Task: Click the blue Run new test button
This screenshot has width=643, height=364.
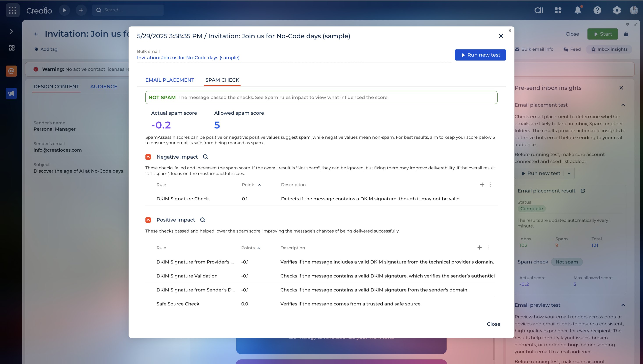Action: (x=480, y=55)
